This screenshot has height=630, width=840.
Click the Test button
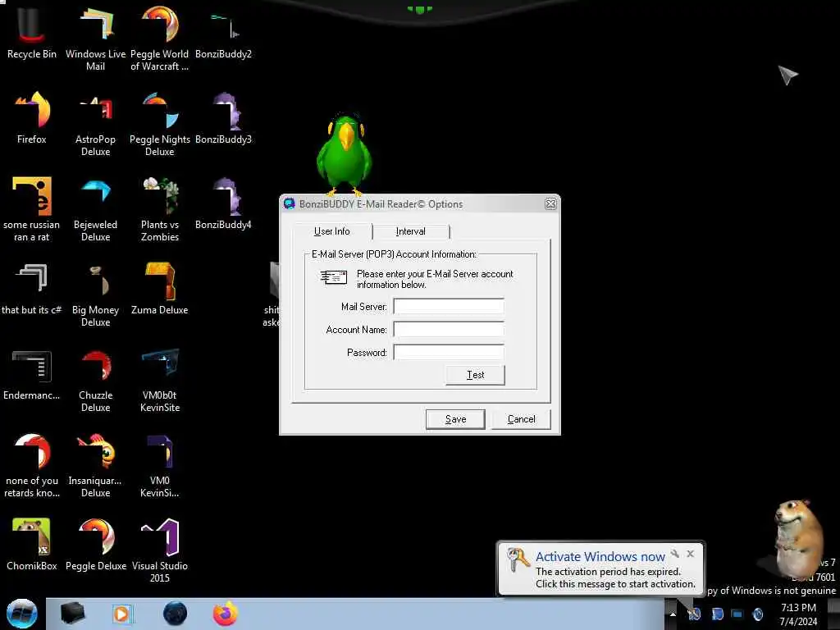pyautogui.click(x=475, y=375)
